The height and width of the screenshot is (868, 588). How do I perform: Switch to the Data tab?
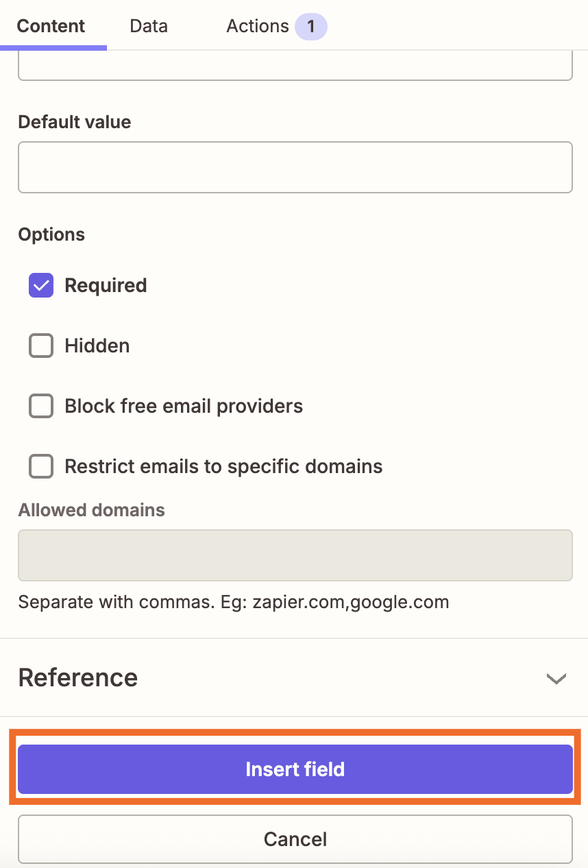click(148, 26)
